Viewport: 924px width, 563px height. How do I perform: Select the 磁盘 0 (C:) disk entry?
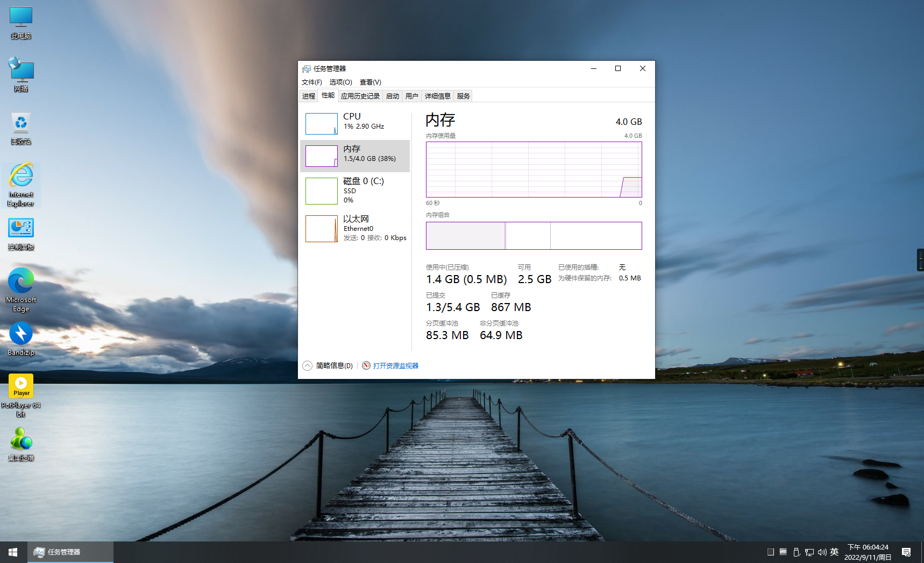pos(355,191)
